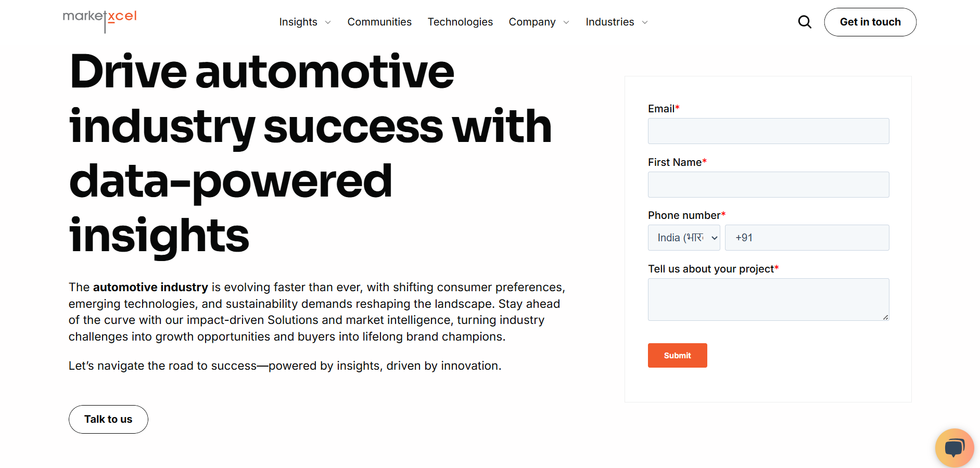
Task: Expand the Company dropdown chevron
Action: coord(566,23)
